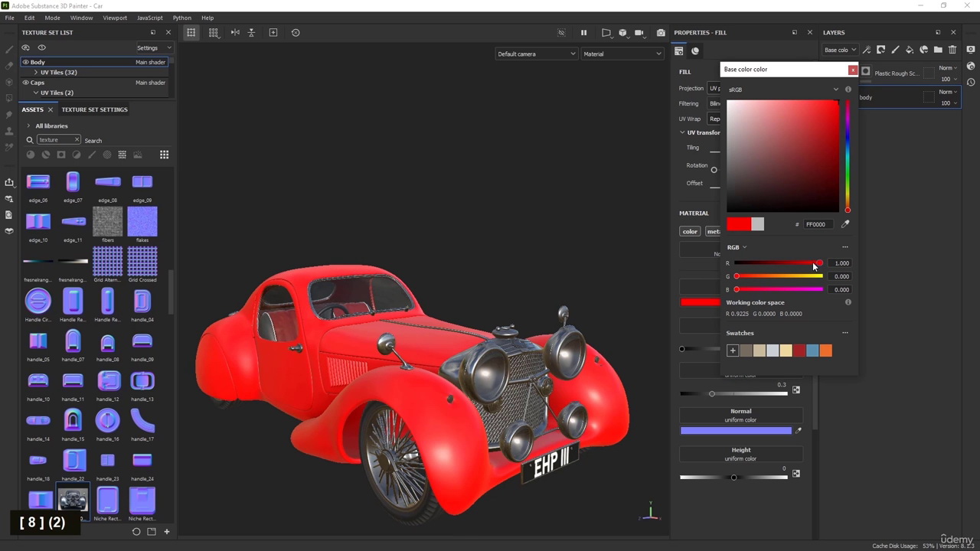The image size is (980, 551).
Task: Toggle hidden selection icon in viewport toolbar
Action: coord(561,33)
